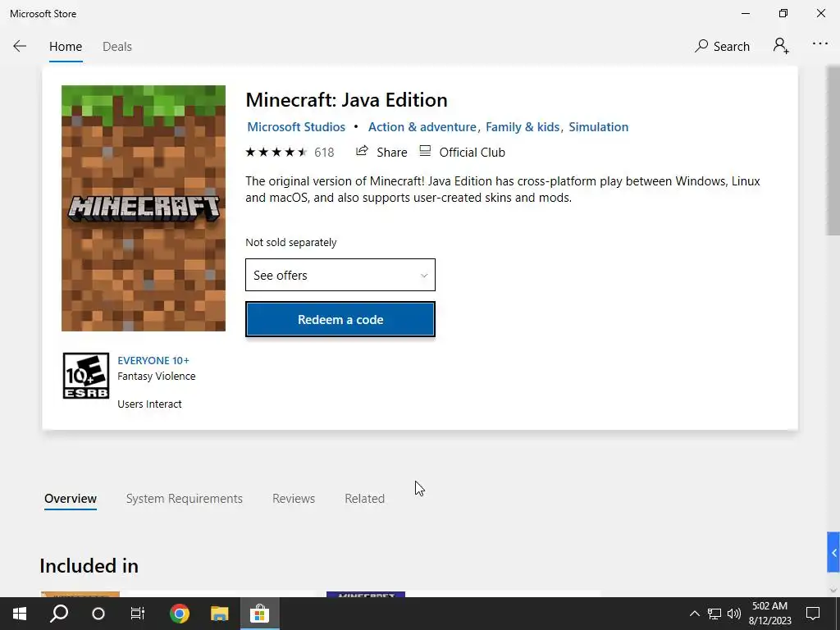Open the Official Club link

(x=462, y=152)
